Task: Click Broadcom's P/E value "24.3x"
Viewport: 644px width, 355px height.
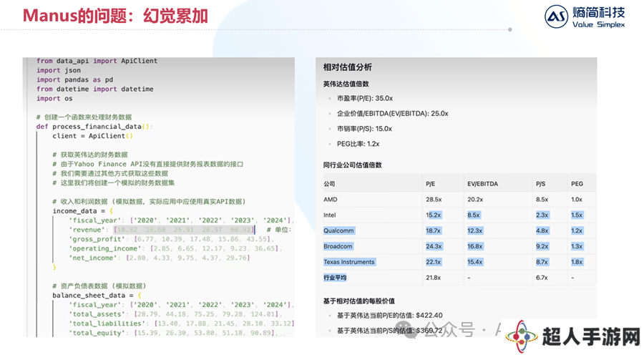Action: pos(434,246)
